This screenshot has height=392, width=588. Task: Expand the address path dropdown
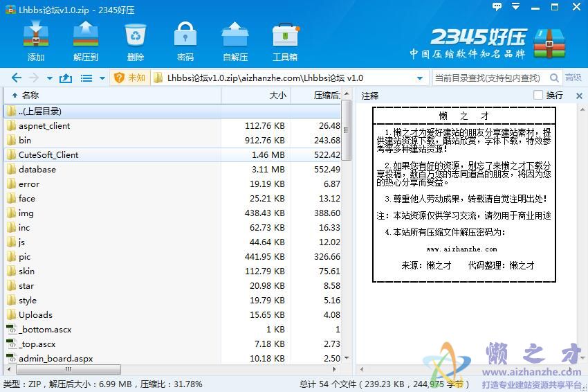tap(420, 78)
